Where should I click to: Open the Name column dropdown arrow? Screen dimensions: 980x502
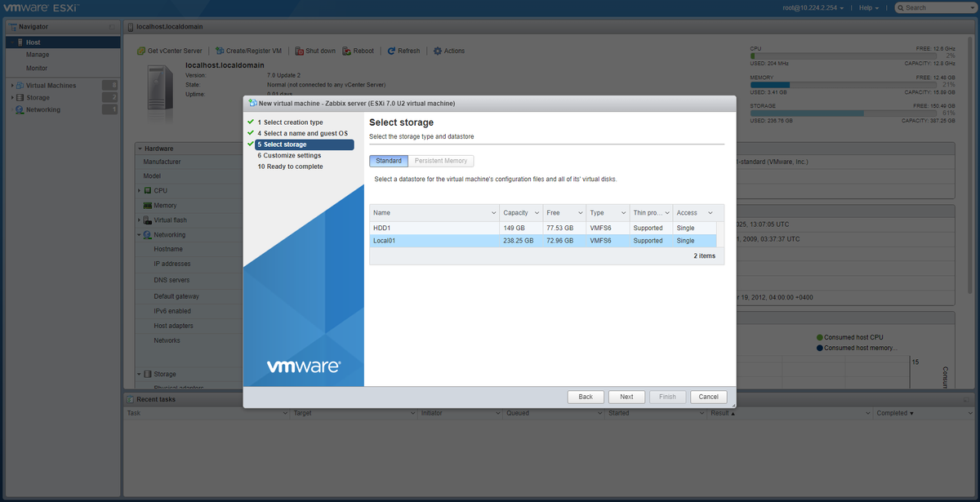coord(493,213)
